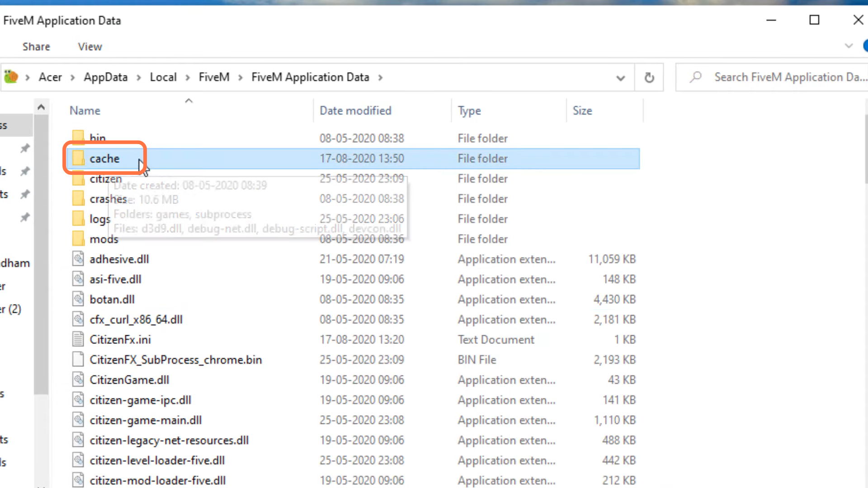Go to Acer in the address path

tap(50, 77)
